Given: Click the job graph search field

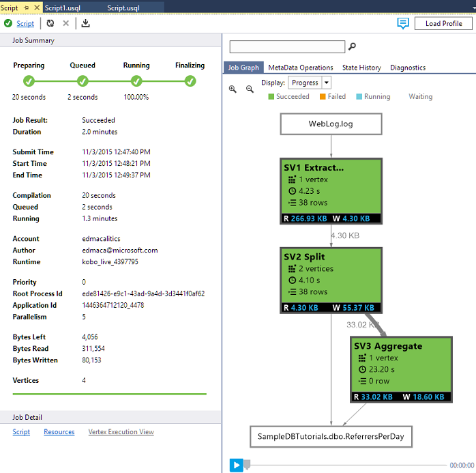Looking at the screenshot, I should [x=287, y=47].
